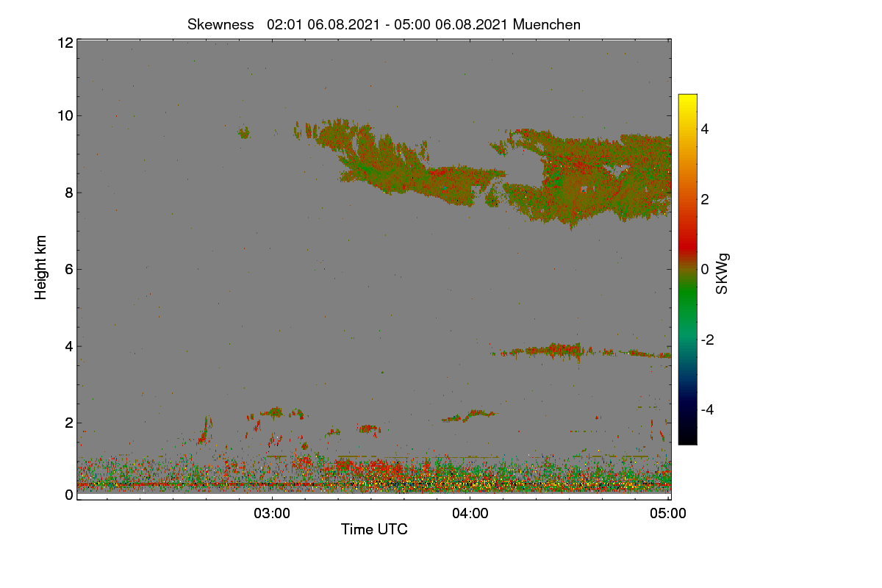This screenshot has height=588, width=882.
Task: Click the colorbar tick label "2"
Action: 704,199
